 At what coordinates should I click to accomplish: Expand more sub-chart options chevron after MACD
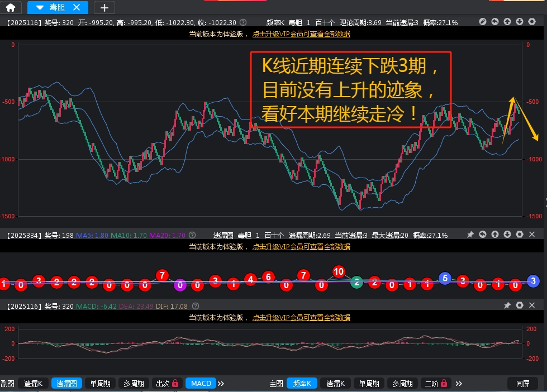(x=221, y=384)
